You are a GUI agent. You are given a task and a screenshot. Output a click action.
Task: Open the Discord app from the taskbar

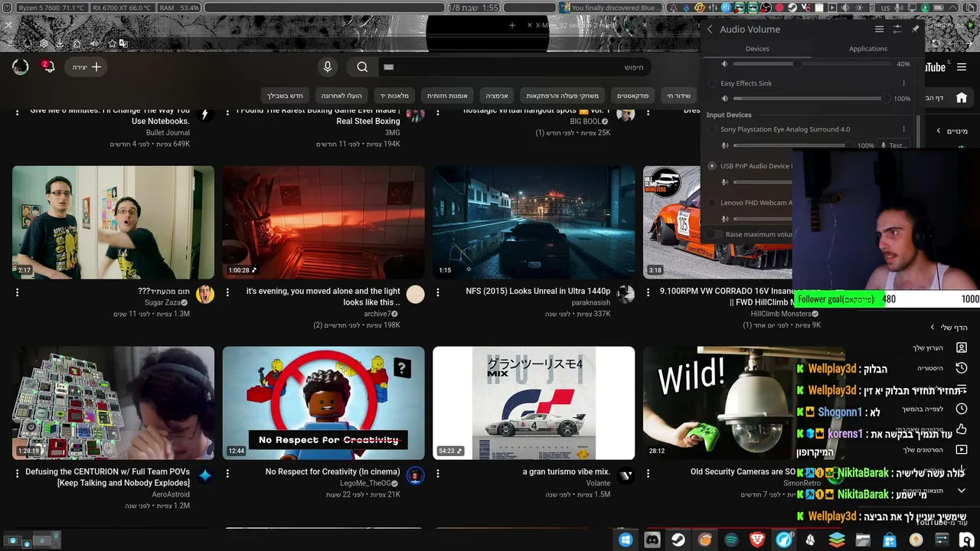(652, 540)
